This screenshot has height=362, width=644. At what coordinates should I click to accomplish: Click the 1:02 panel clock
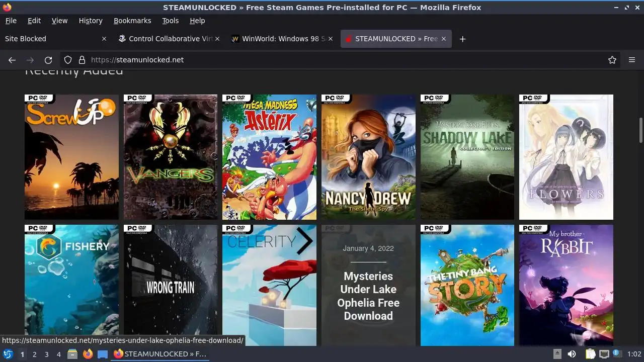pyautogui.click(x=634, y=354)
